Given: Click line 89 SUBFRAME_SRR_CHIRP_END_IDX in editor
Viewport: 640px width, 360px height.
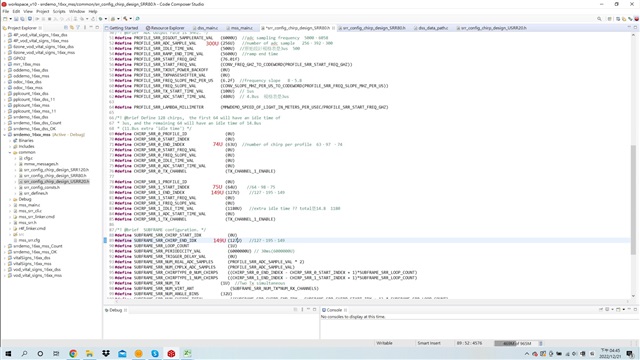Looking at the screenshot, I should tap(165, 240).
